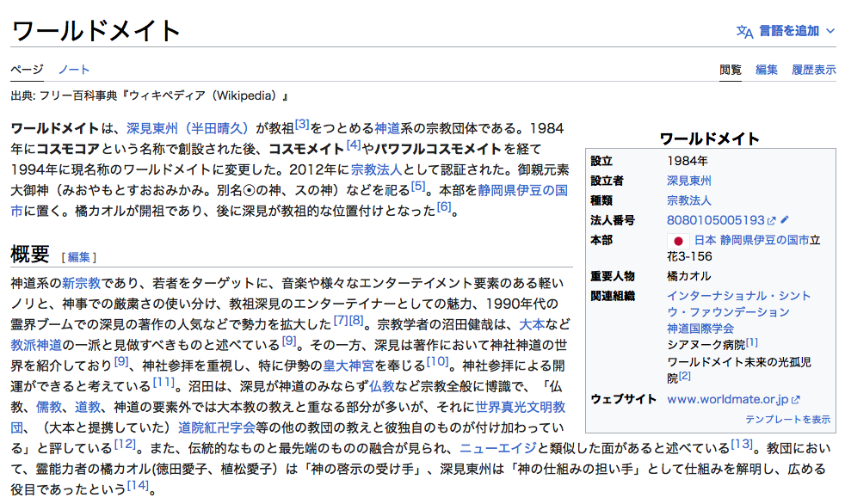
Task: Click the 言語を追加 button
Action: pyautogui.click(x=785, y=31)
